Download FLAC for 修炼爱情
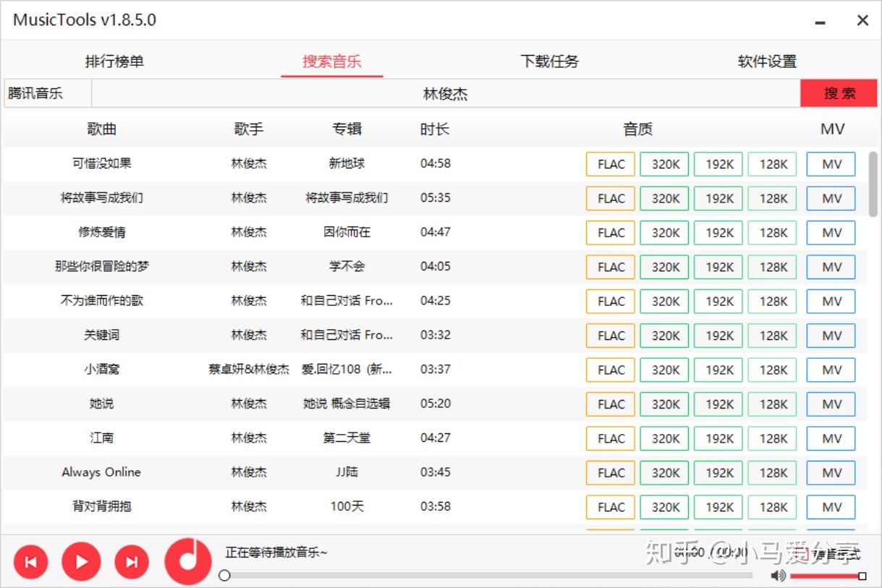The height and width of the screenshot is (588, 882). [611, 233]
